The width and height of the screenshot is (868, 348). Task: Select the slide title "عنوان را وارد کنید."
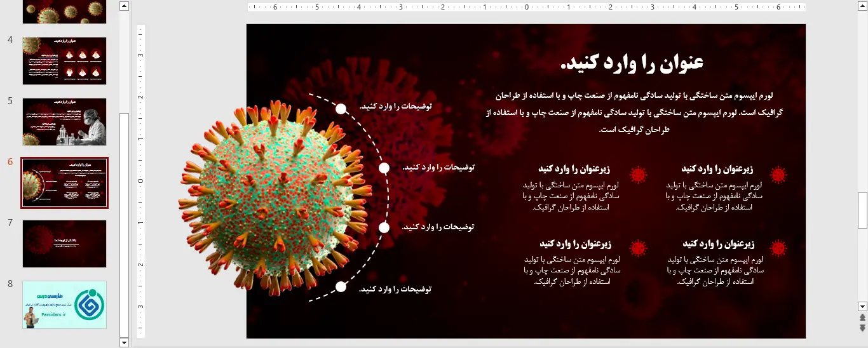pos(632,63)
